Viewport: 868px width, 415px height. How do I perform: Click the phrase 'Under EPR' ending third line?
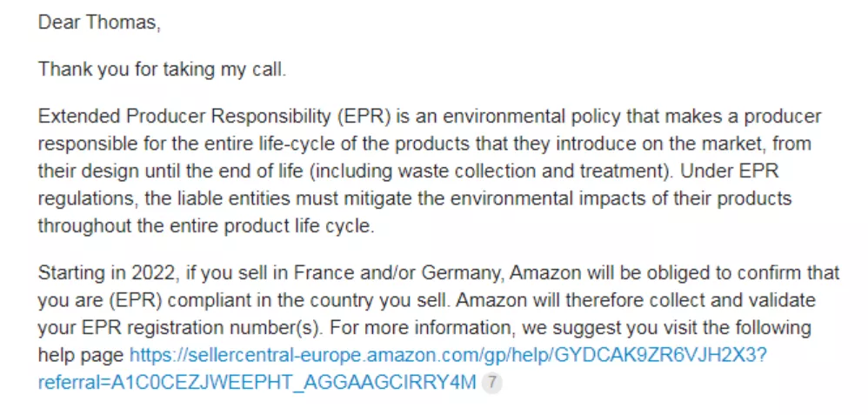[x=730, y=171]
